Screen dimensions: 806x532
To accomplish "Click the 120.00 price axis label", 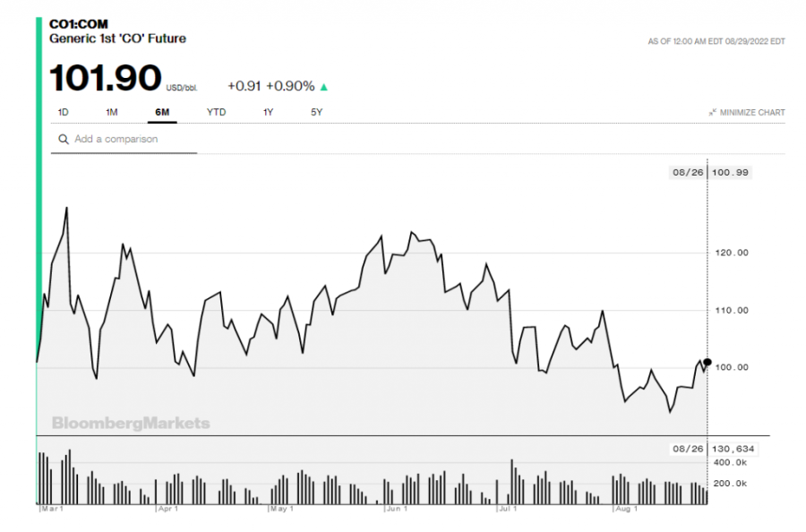I will pyautogui.click(x=732, y=253).
